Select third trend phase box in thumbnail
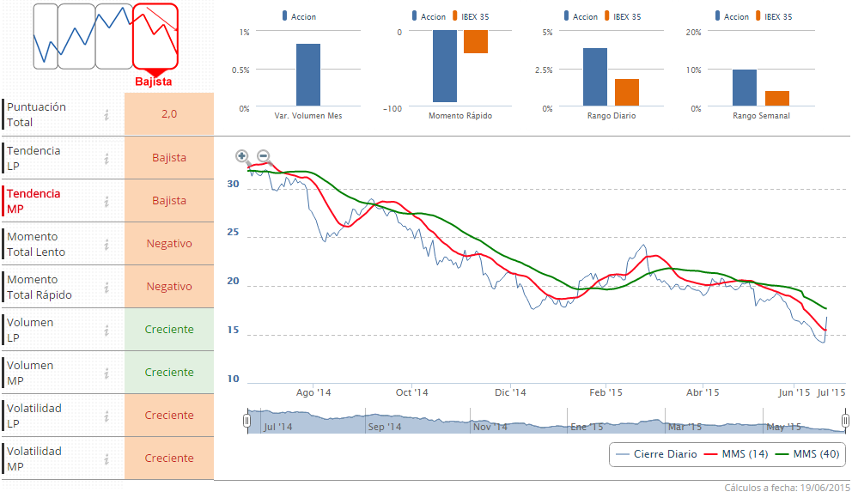The width and height of the screenshot is (852, 504). [x=113, y=36]
